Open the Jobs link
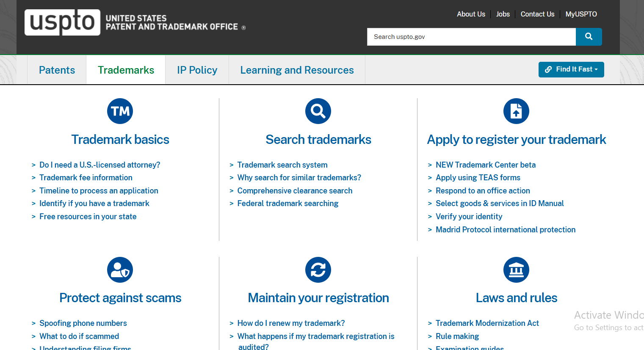 point(503,14)
